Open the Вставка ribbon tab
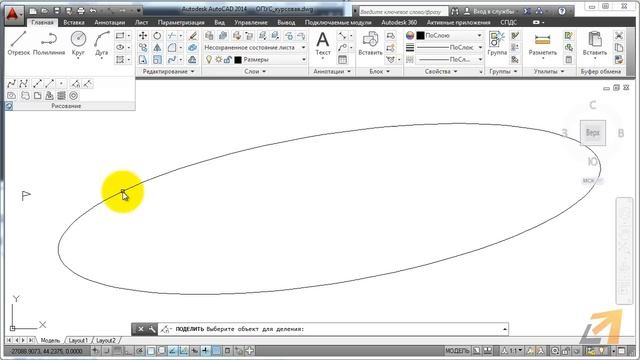The image size is (640, 360). (x=74, y=22)
